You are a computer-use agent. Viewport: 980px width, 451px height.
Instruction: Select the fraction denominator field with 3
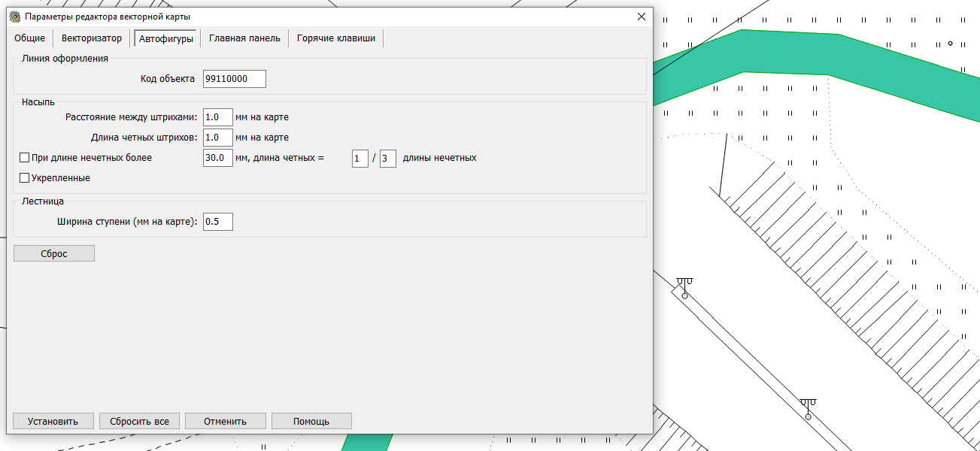click(x=387, y=159)
